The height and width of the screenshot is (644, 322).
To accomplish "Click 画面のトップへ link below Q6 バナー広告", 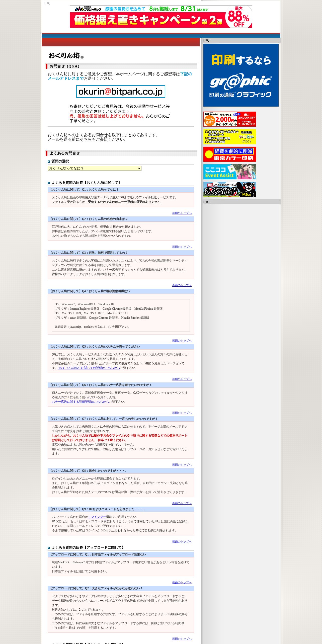I will 182,413.
